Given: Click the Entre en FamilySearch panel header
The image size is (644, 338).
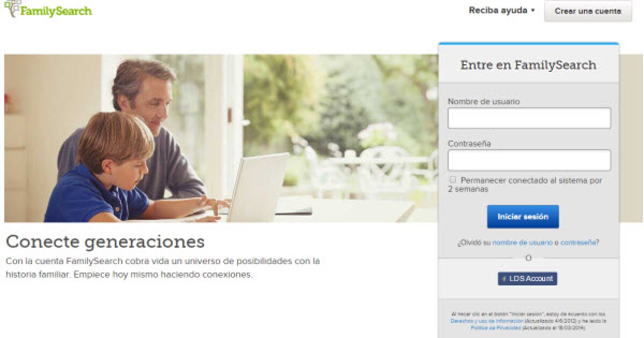Looking at the screenshot, I should click(529, 65).
